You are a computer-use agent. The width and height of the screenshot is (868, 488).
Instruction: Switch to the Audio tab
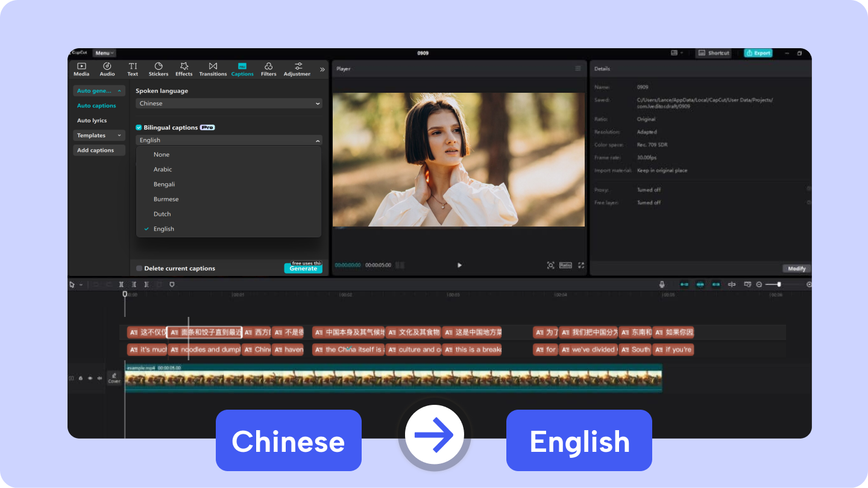(107, 69)
